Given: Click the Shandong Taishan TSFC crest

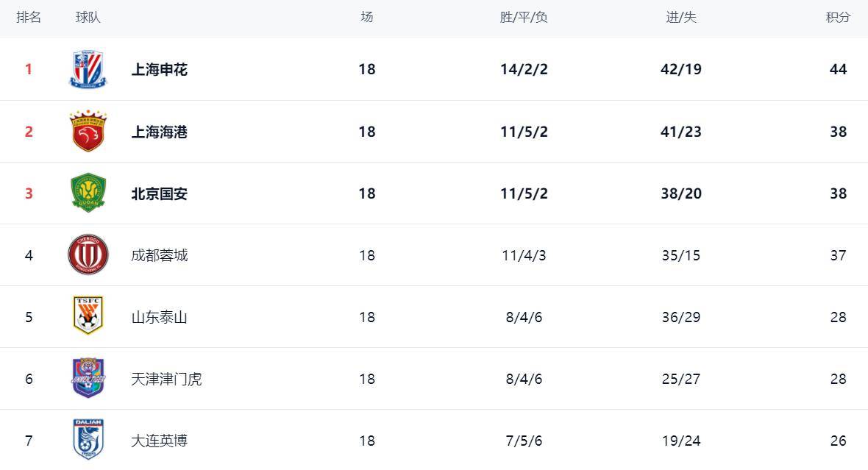Looking at the screenshot, I should tap(88, 316).
